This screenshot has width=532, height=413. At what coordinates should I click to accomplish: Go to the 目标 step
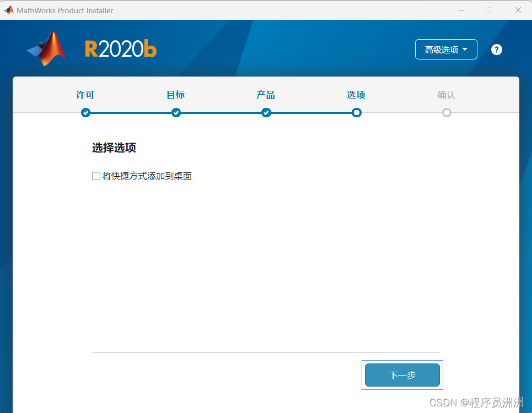175,95
